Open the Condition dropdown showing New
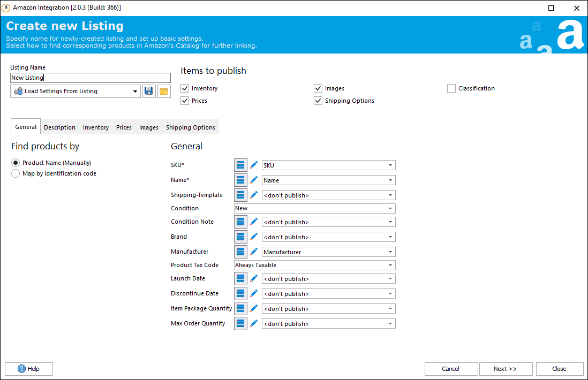This screenshot has width=588, height=380. [315, 208]
